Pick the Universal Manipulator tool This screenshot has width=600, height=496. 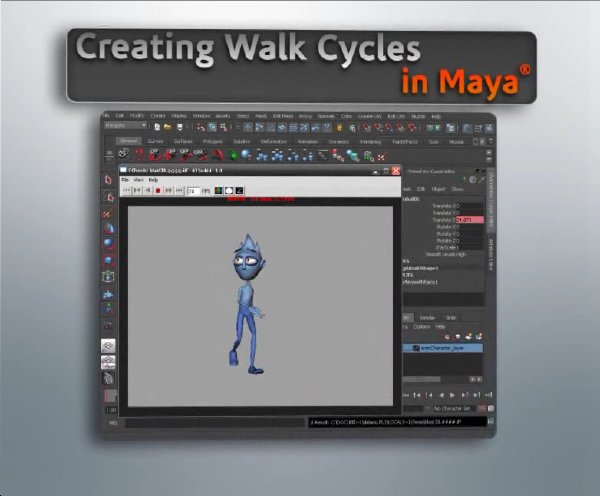109,276
